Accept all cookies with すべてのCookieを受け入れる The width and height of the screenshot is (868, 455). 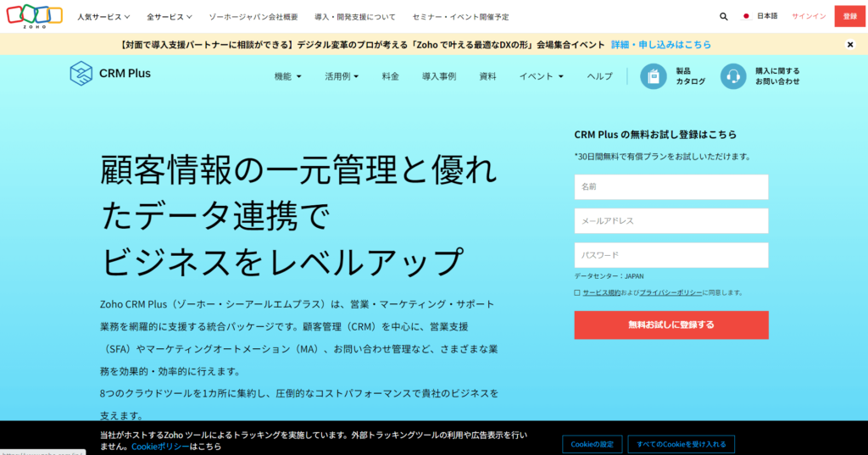(681, 444)
